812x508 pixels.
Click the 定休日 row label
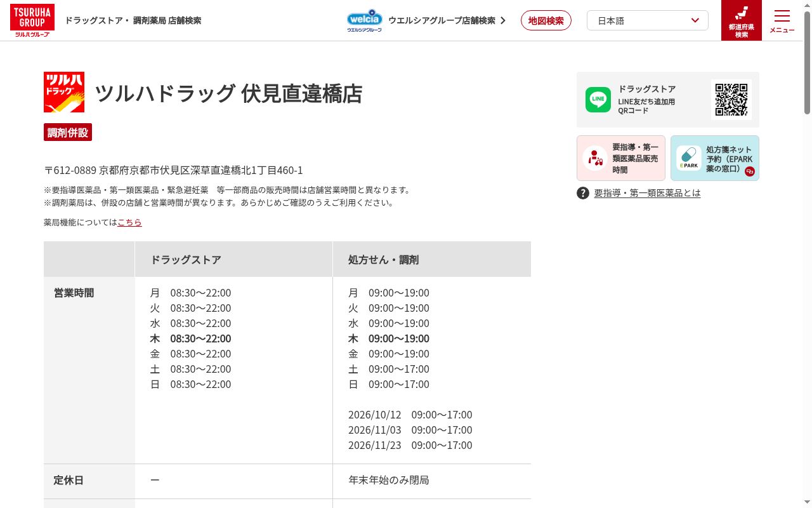pyautogui.click(x=69, y=480)
